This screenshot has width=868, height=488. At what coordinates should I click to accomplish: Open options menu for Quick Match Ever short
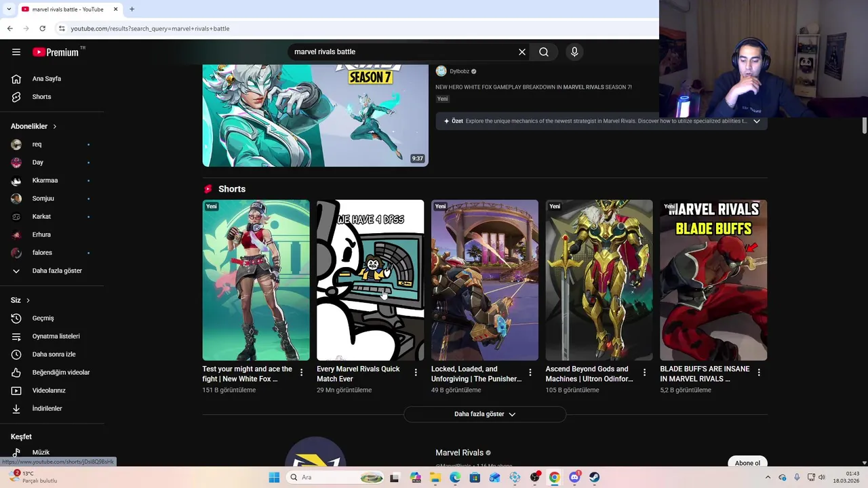pos(416,372)
